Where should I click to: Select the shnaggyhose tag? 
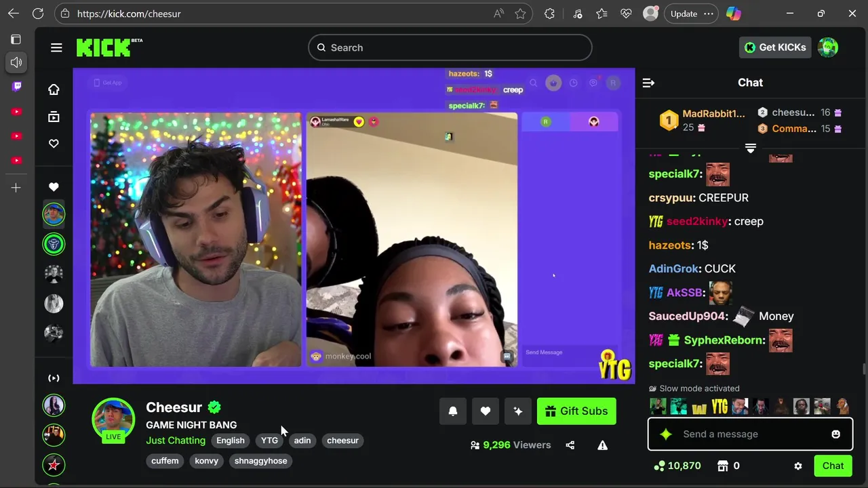[x=261, y=461]
